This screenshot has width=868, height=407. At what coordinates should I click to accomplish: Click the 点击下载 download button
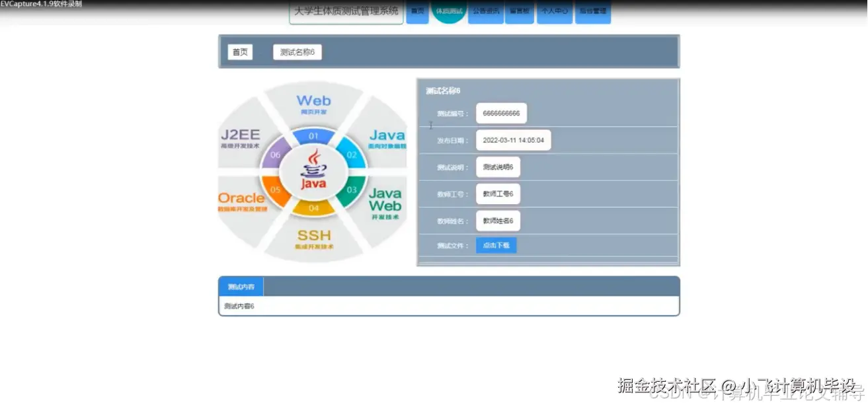496,245
